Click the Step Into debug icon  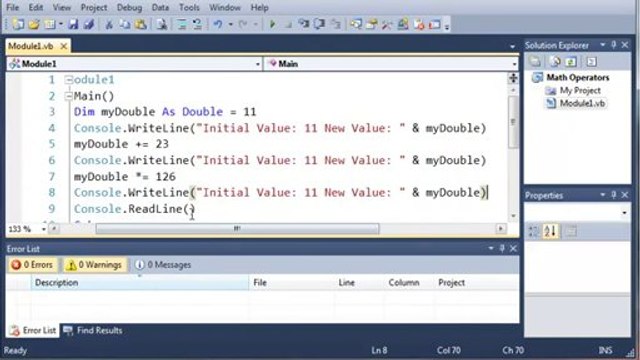click(x=304, y=24)
